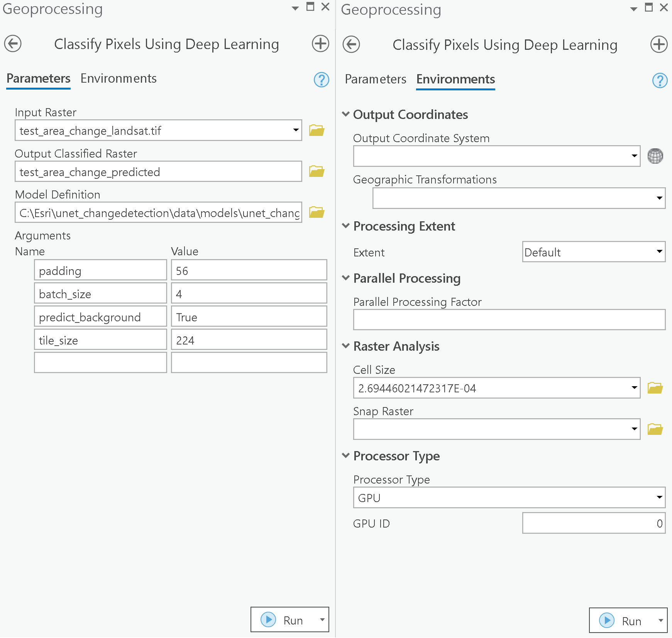Browse for Input Raster with folder icon
The image size is (672, 638).
pos(317,131)
